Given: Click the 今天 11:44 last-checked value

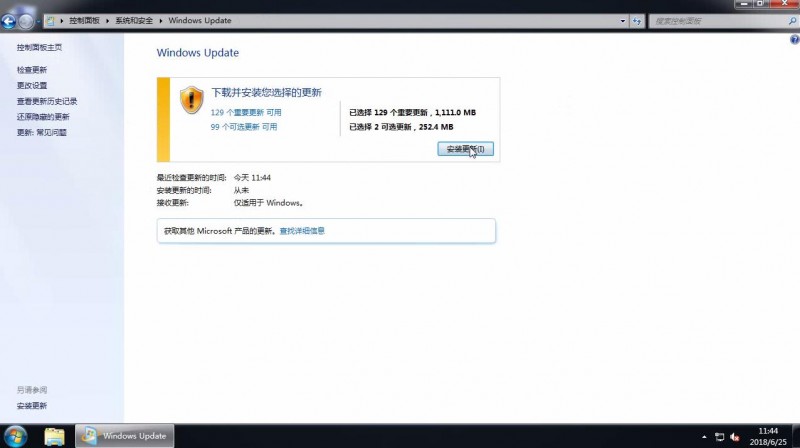Looking at the screenshot, I should tap(252, 178).
